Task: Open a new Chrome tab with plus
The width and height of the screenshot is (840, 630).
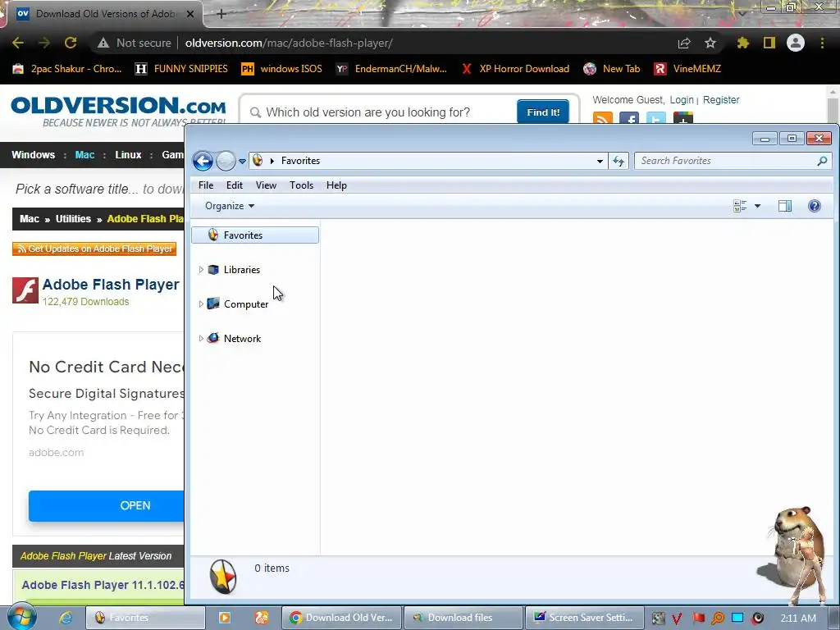Action: [x=221, y=14]
